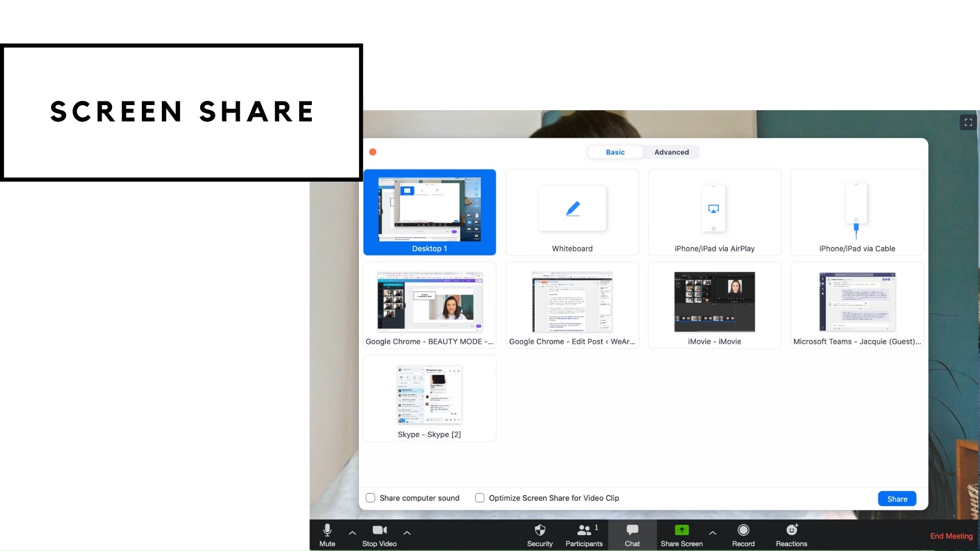Check Optimize Screen Share for Video Clip
Viewport: 980px width, 551px height.
480,498
